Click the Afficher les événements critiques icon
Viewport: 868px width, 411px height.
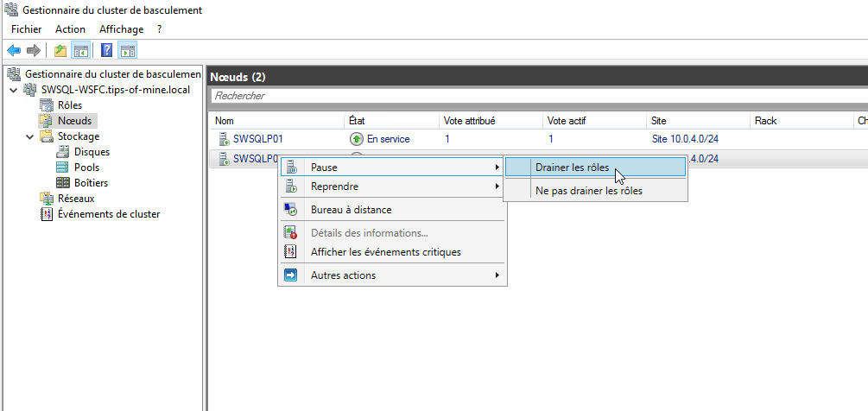[x=290, y=251]
